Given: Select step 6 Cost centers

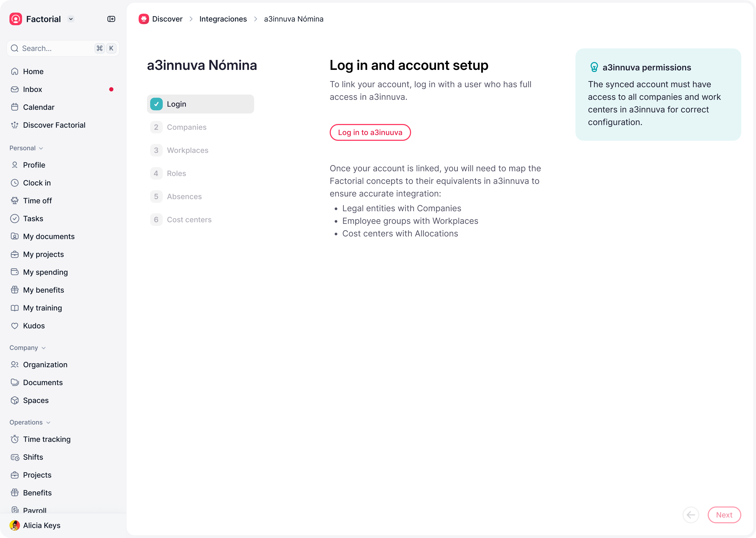Looking at the screenshot, I should point(200,220).
